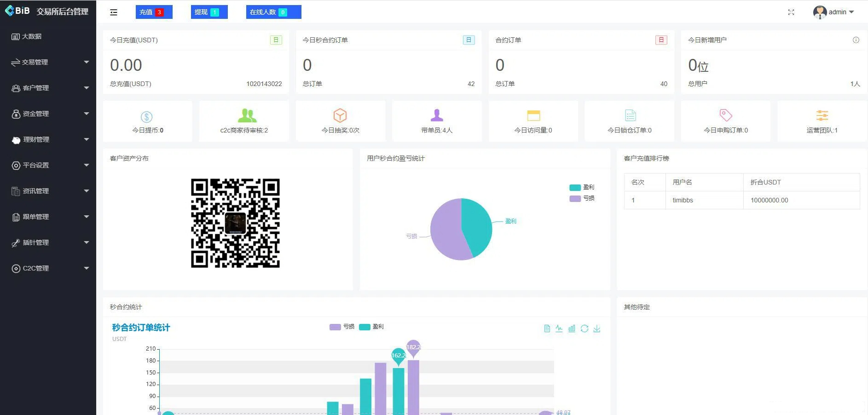Click the green 日 badge on 今日充值
Image resolution: width=868 pixels, height=415 pixels.
tap(276, 40)
